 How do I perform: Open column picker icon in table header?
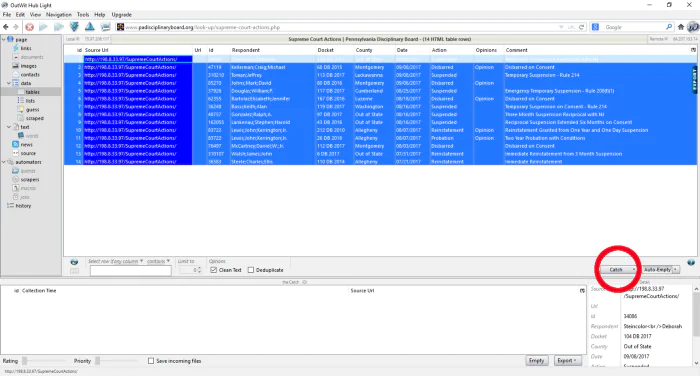(693, 50)
